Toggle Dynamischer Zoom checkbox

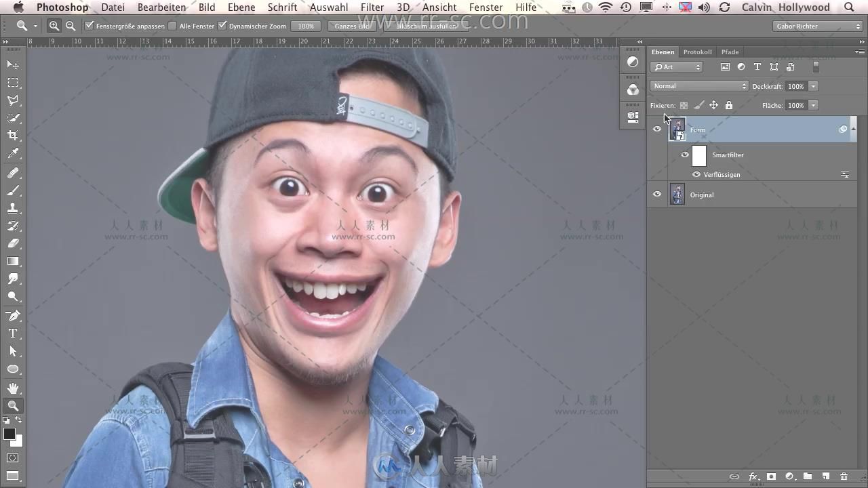point(222,26)
